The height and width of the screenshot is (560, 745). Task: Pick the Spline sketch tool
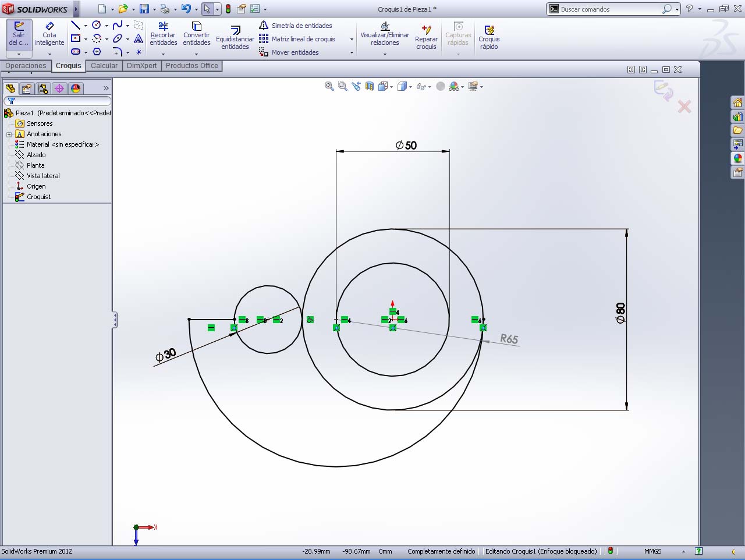(x=118, y=25)
